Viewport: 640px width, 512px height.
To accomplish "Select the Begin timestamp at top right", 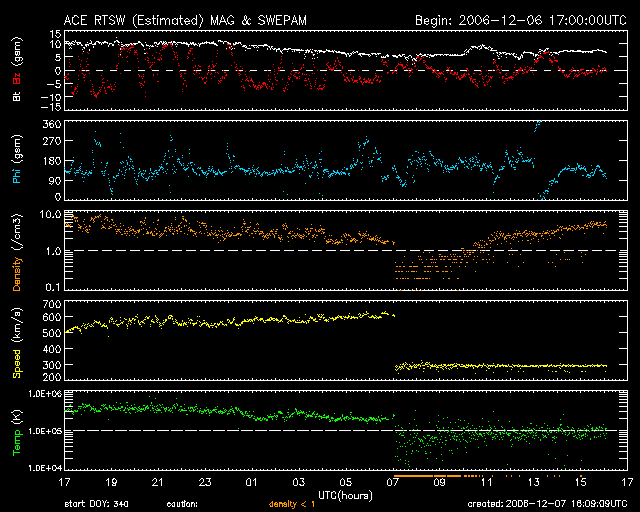I will point(519,20).
